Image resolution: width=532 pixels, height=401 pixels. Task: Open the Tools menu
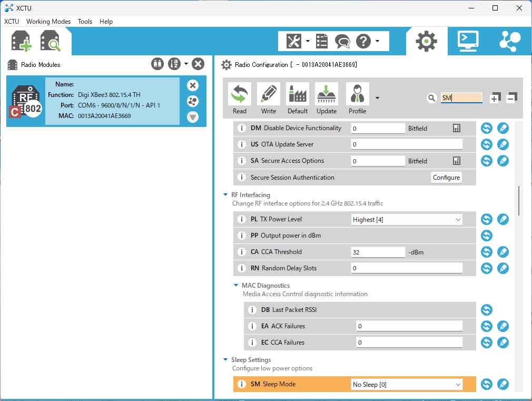pyautogui.click(x=85, y=22)
